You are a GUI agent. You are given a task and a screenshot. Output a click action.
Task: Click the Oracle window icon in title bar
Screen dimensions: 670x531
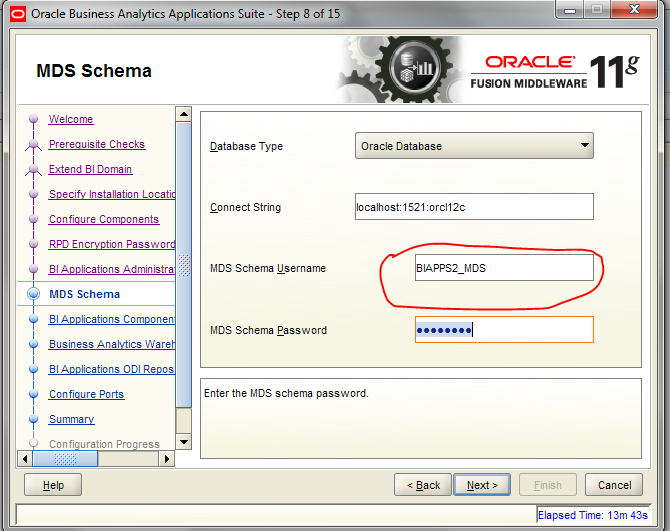point(18,14)
